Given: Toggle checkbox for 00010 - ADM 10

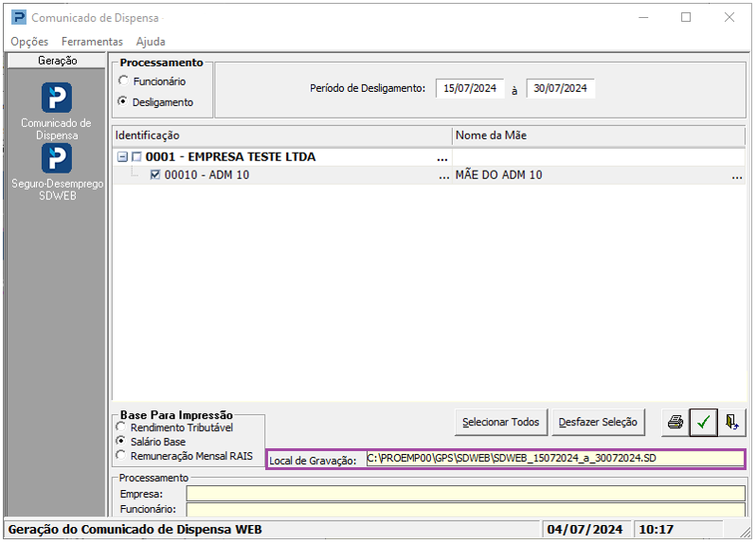Looking at the screenshot, I should [155, 174].
